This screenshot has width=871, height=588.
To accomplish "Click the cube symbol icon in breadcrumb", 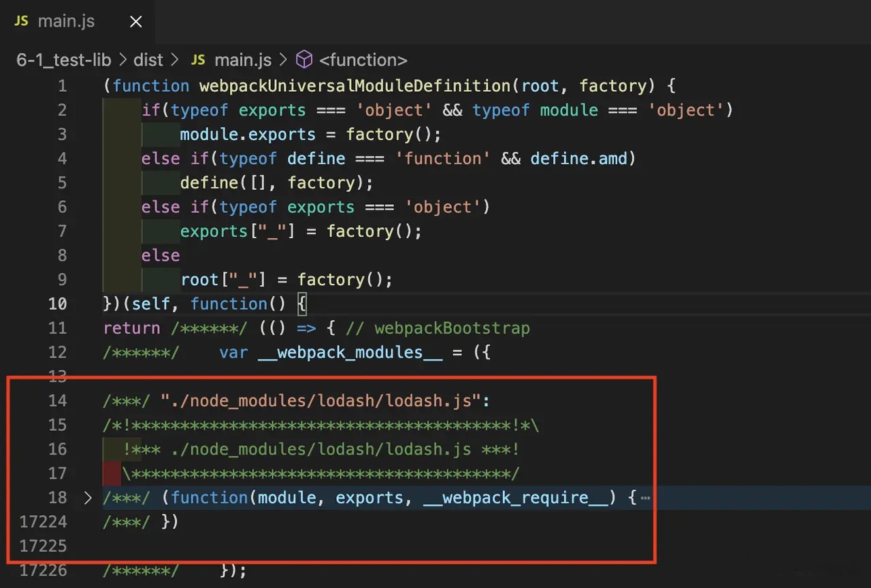I will (304, 60).
